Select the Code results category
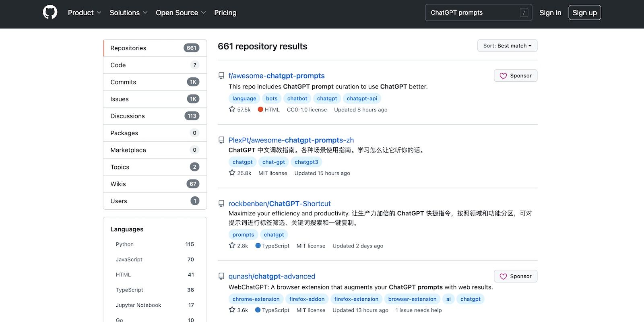This screenshot has height=322, width=644. click(x=155, y=65)
